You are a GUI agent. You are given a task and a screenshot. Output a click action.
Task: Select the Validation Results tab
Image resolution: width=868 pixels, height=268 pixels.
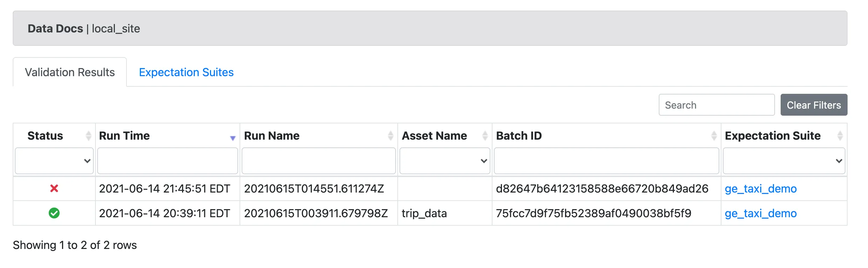pos(70,72)
